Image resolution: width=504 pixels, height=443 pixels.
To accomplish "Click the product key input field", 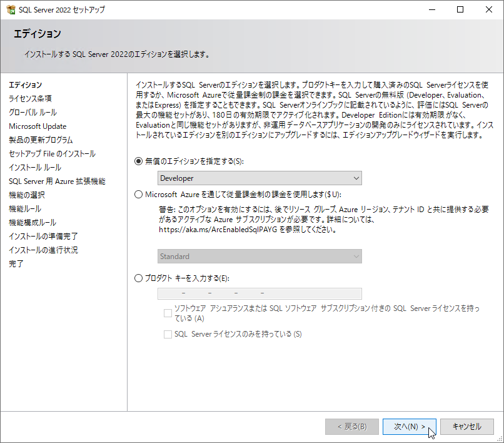I will (260, 293).
